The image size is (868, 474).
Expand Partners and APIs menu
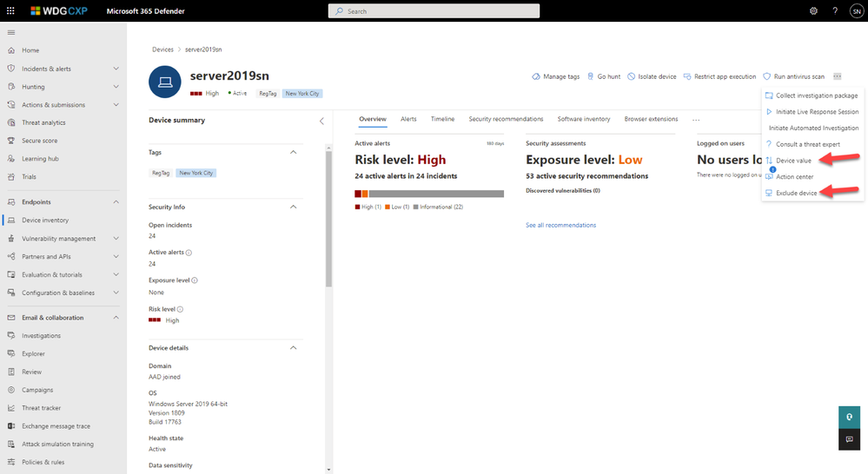coord(116,257)
